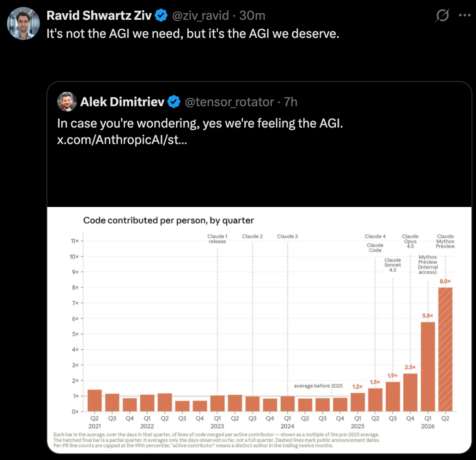Viewport: 476px width, 460px height.
Task: Click the 'Claude 1 release' dashed marker label
Action: pyautogui.click(x=217, y=239)
